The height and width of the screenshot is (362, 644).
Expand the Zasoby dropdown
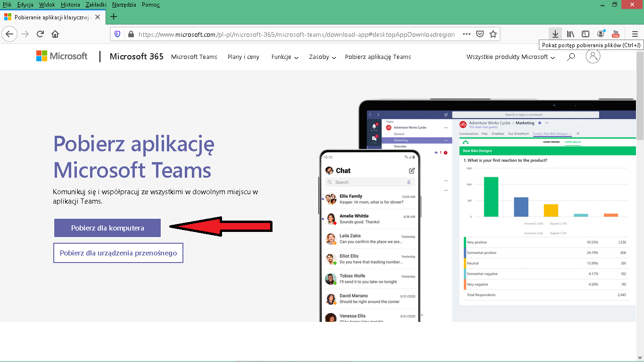tap(322, 57)
